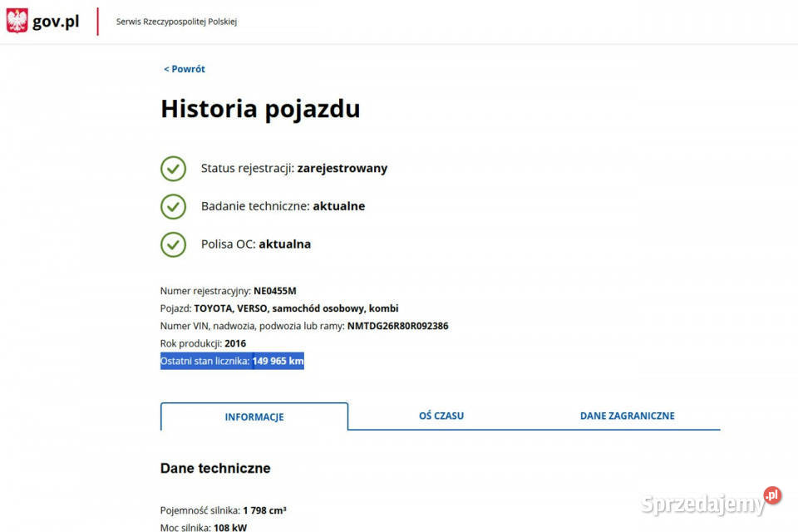Click the Dane techniczne section heading
798x532 pixels.
tap(215, 469)
